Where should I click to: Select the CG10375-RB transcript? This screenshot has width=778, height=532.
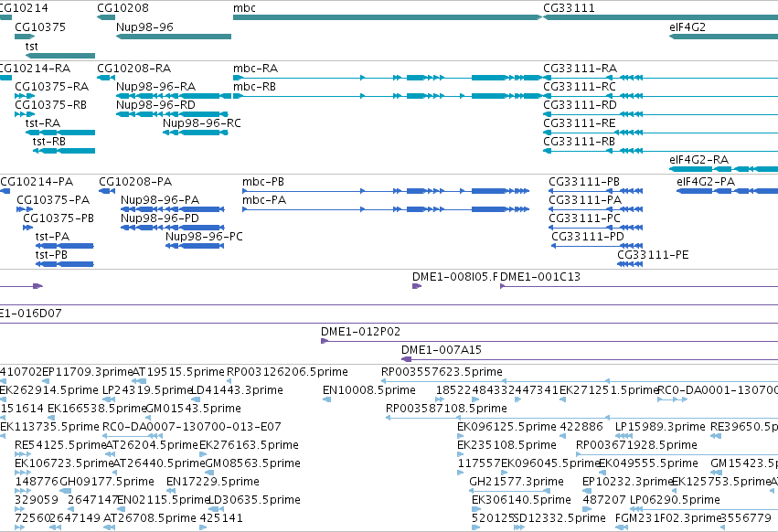point(25,114)
